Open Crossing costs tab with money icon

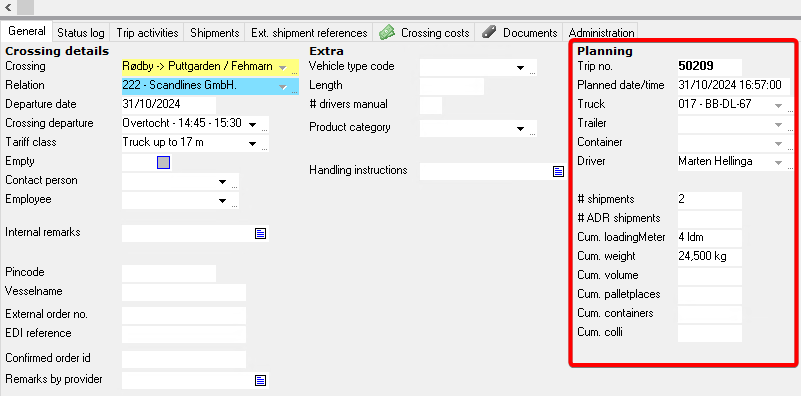point(424,33)
